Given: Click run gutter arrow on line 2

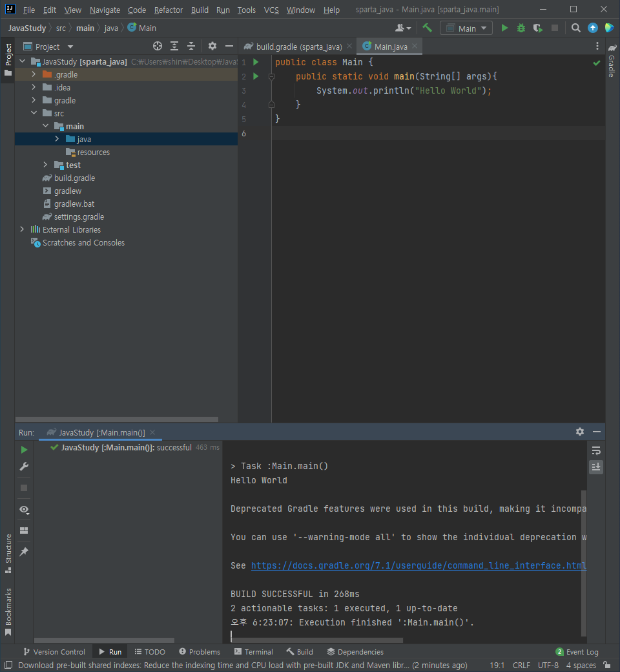Looking at the screenshot, I should [256, 76].
